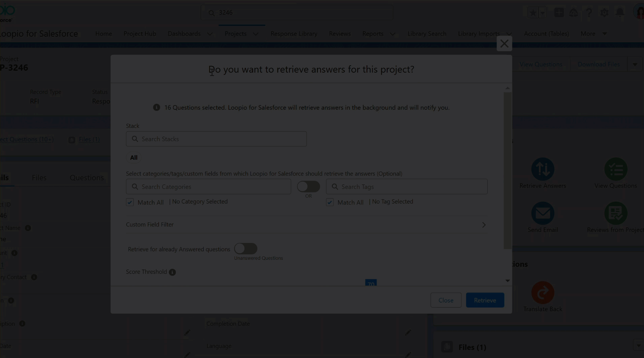
Task: Open the Account (Tables) tab
Action: (x=546, y=34)
